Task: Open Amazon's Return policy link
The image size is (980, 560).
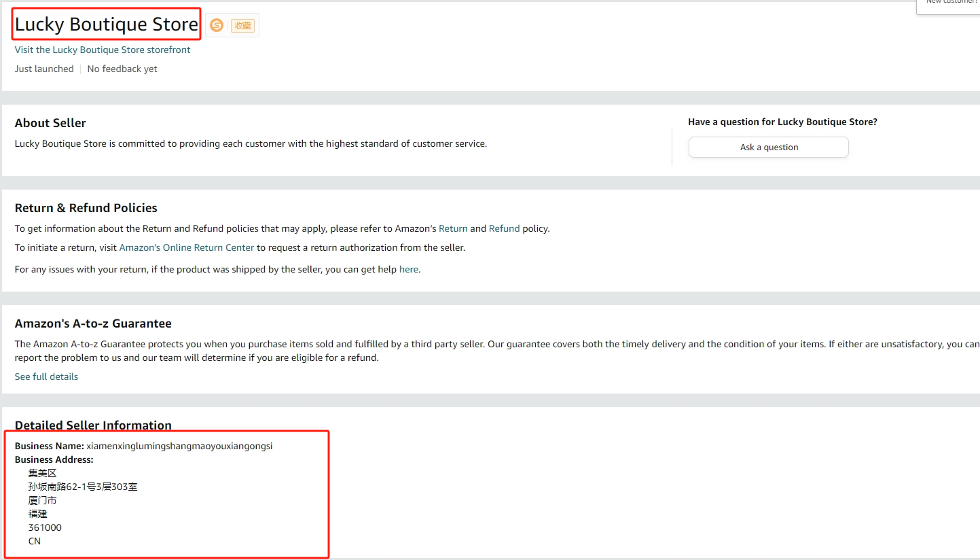Action: pos(453,228)
